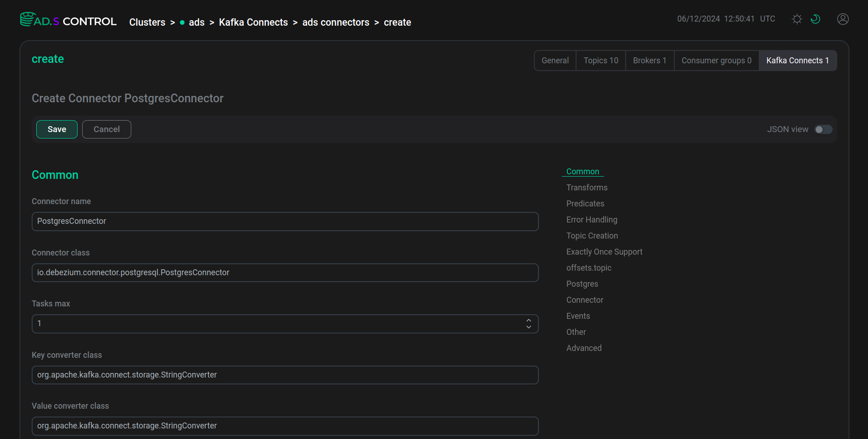Jump to Error Handling section
This screenshot has height=439, width=868.
pyautogui.click(x=592, y=220)
